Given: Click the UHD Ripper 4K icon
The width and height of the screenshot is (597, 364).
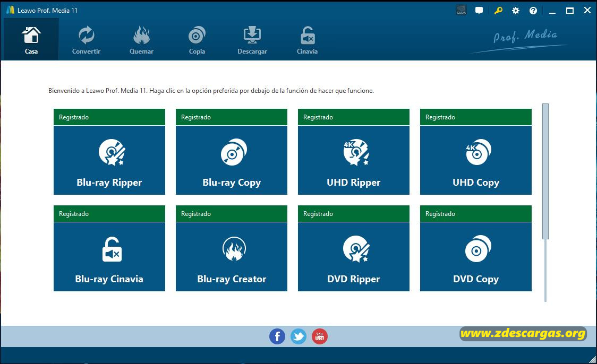Looking at the screenshot, I should click(356, 152).
